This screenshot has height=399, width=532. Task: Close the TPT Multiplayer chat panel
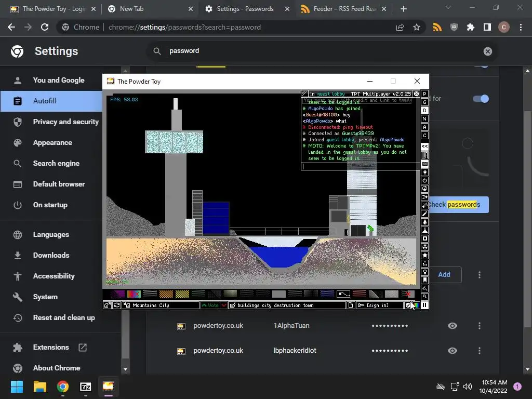point(416,94)
